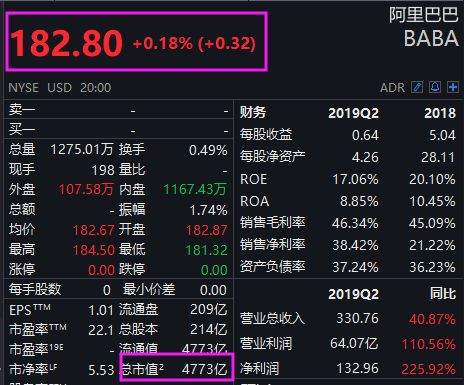Click the 同比 column header
The height and width of the screenshot is (385, 464).
pos(443,294)
